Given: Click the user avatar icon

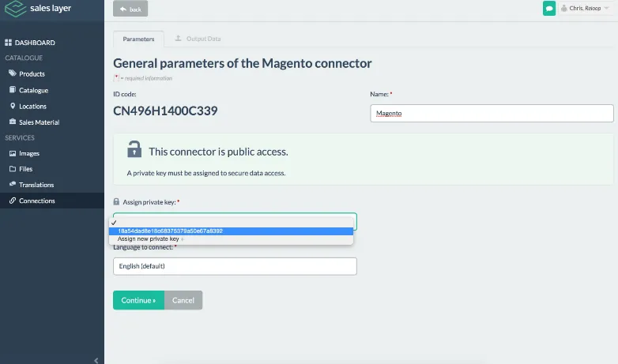Looking at the screenshot, I should (564, 8).
